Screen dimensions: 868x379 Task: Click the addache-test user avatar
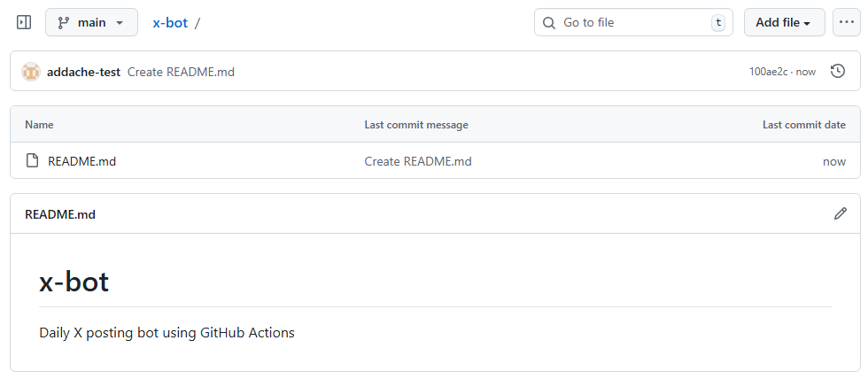click(x=31, y=72)
